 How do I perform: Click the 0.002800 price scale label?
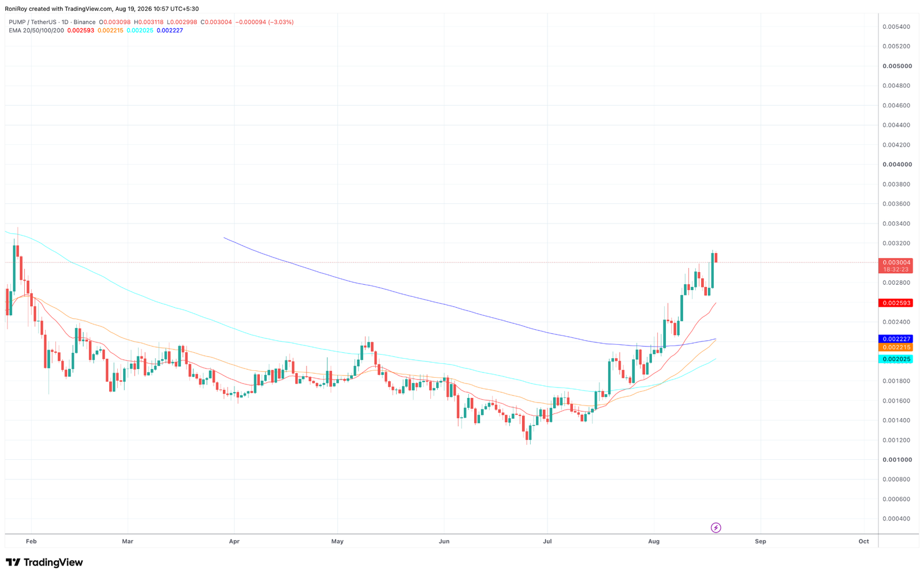(897, 282)
